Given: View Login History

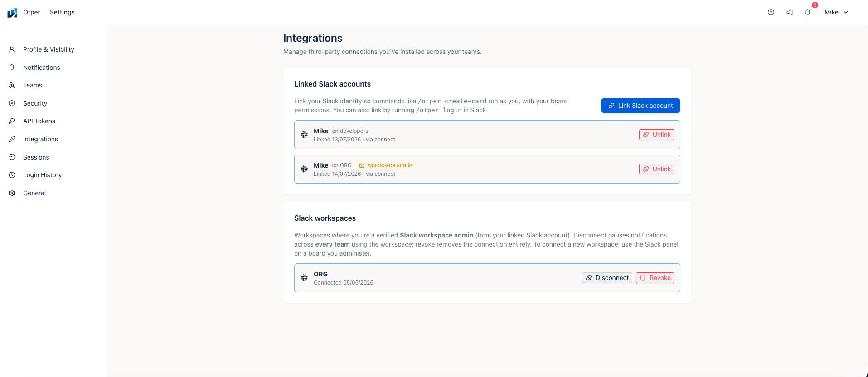Looking at the screenshot, I should click(42, 175).
